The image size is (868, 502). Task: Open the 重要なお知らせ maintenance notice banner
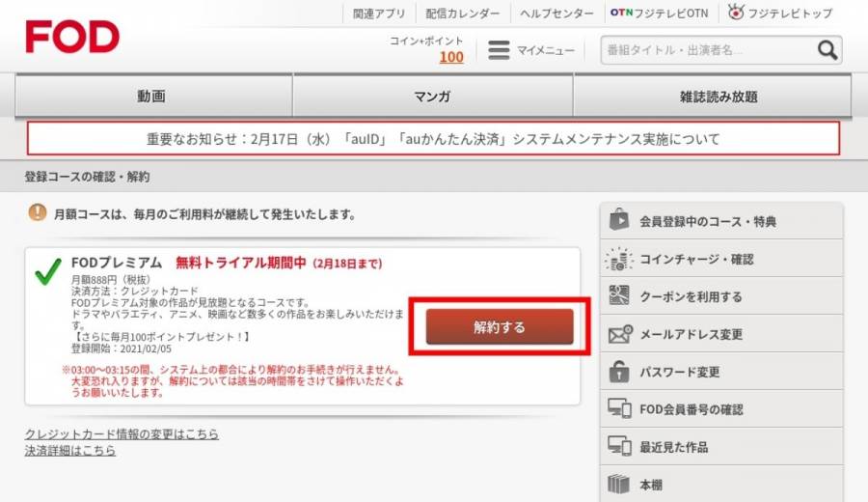coord(433,138)
